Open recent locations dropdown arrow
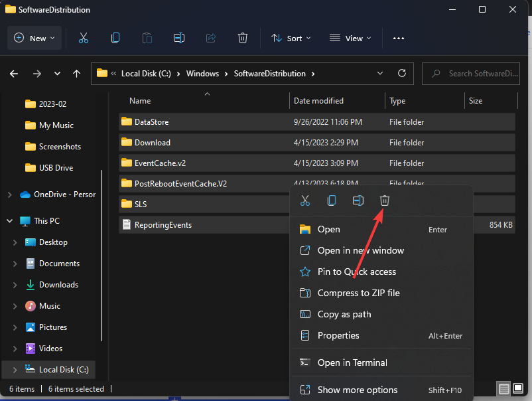Screen dimensions: 532x401 pyautogui.click(x=57, y=74)
